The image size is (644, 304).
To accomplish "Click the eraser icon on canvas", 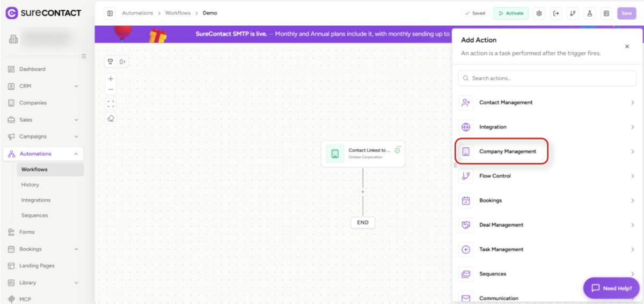I will coord(111,119).
